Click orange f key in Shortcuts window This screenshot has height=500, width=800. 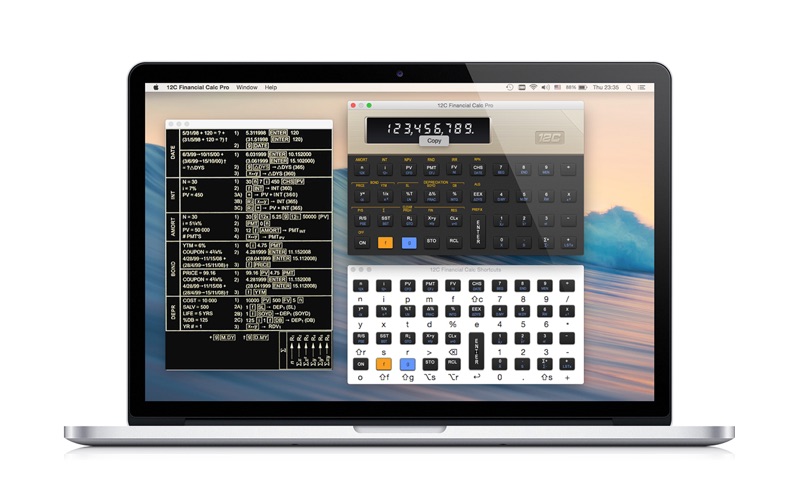[x=384, y=364]
